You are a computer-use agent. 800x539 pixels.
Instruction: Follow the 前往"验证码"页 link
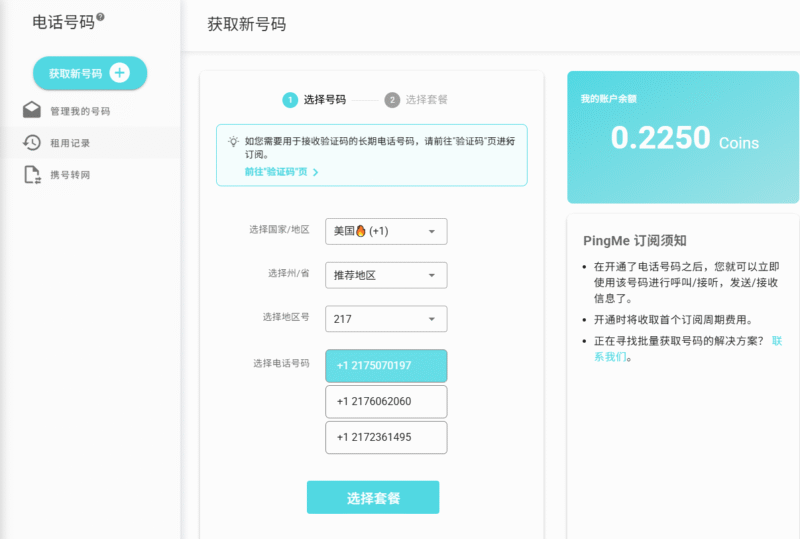click(x=276, y=172)
